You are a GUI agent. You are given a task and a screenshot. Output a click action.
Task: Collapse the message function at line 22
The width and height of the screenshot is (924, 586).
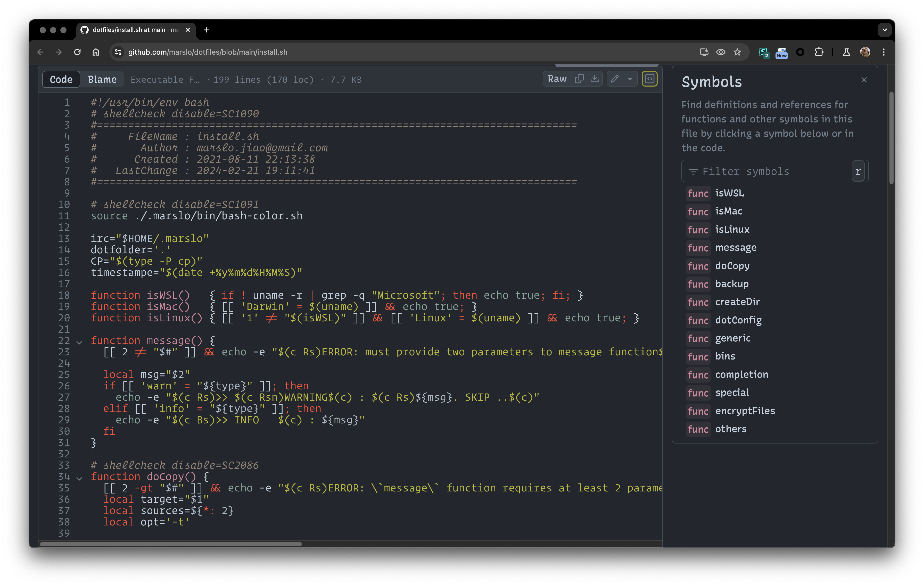(x=79, y=342)
